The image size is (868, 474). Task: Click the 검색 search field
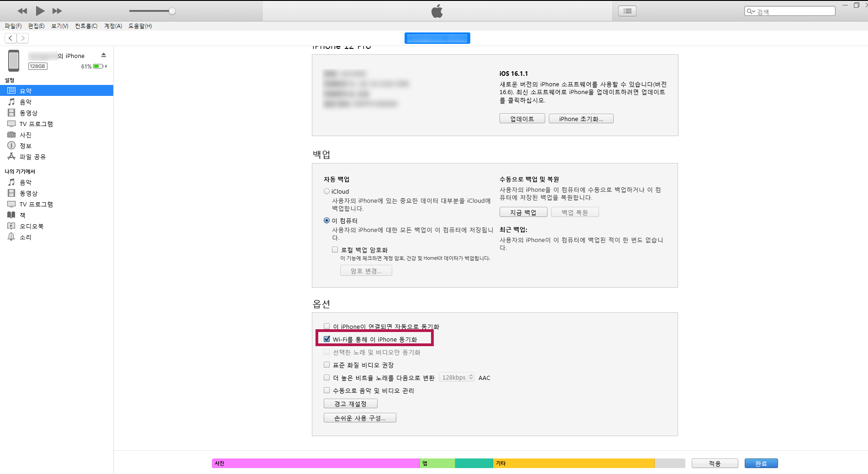click(790, 11)
